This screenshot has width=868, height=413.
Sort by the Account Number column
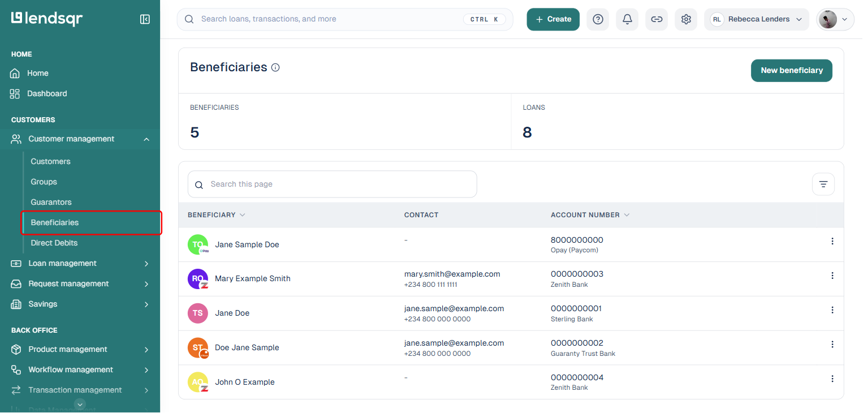590,215
